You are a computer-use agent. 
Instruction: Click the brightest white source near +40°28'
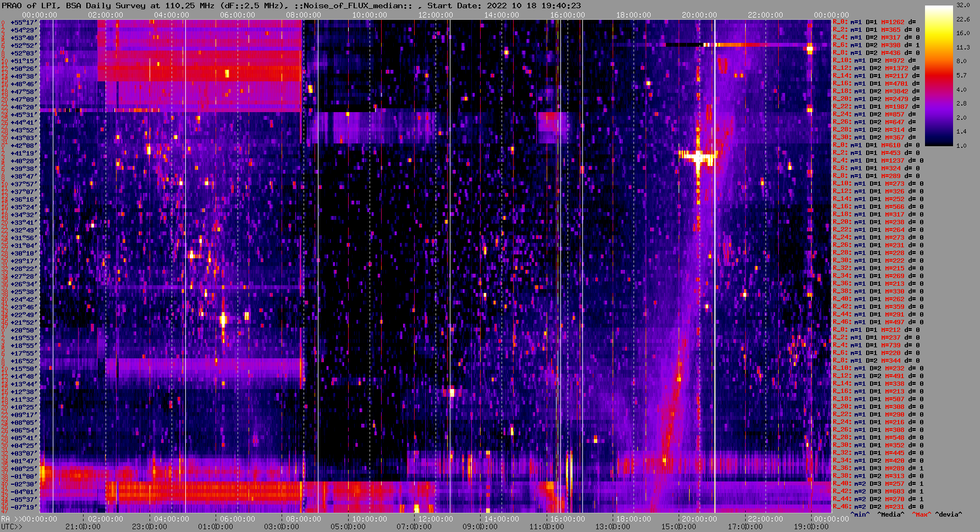click(x=698, y=157)
